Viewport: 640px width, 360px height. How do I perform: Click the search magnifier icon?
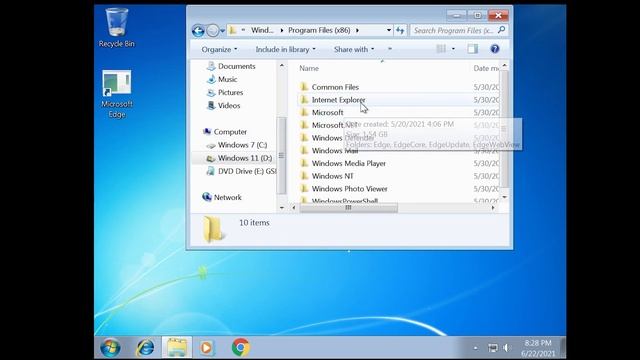[x=502, y=30]
